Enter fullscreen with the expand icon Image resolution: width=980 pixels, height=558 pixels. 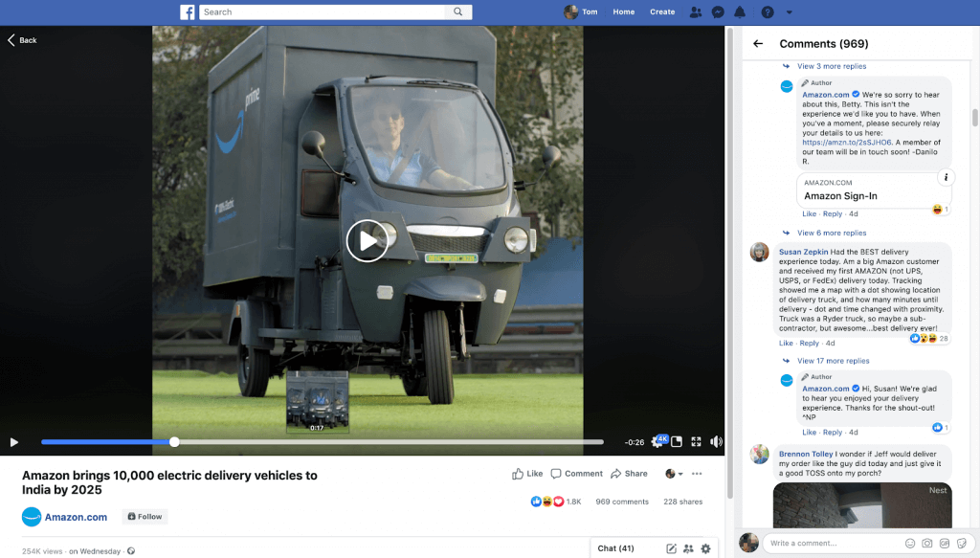pos(697,442)
